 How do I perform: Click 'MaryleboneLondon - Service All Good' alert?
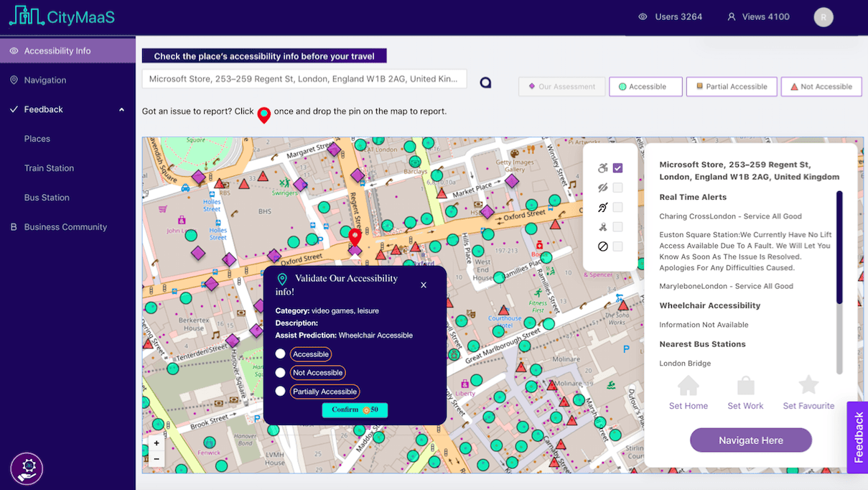(x=726, y=286)
